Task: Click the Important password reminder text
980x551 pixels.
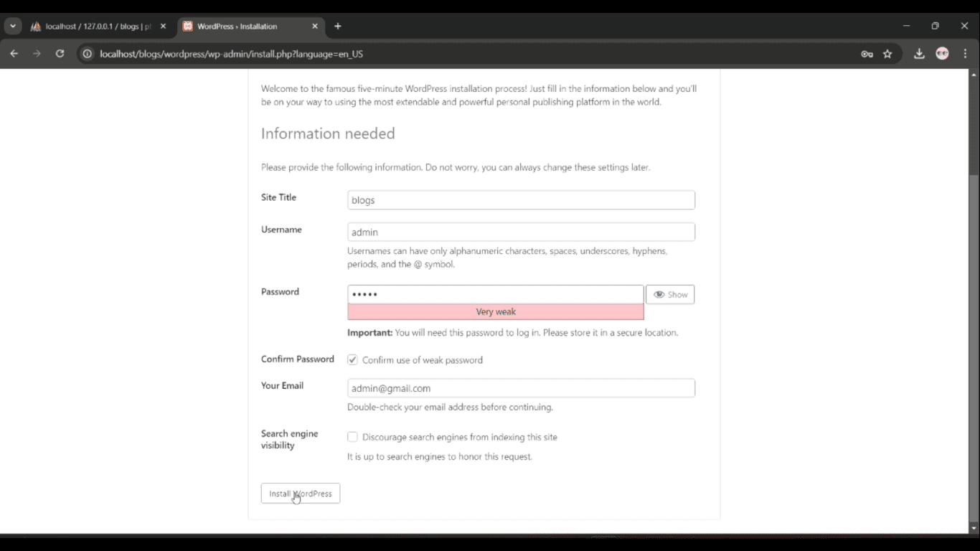Action: click(512, 333)
